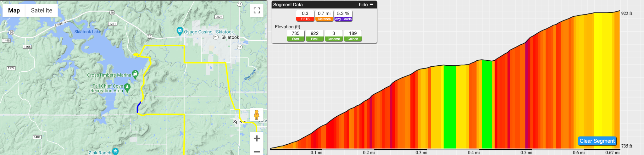Screen dimensions: 644x155
Task: Click the 0.3 mi distance marker
Action: (421, 152)
